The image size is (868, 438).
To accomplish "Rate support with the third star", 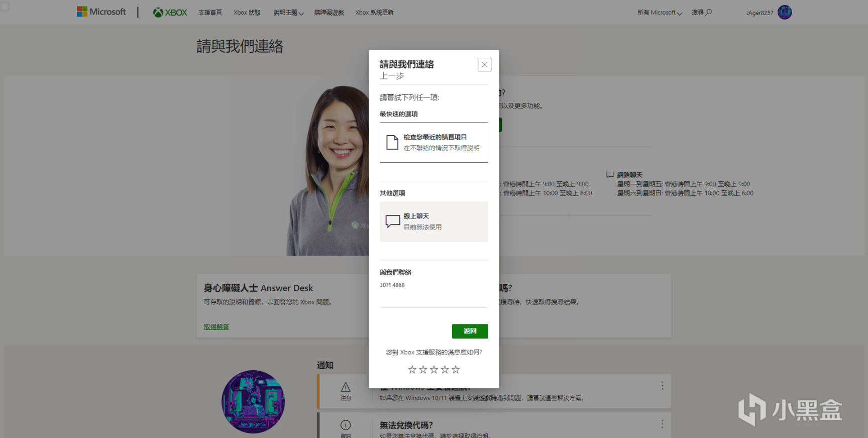I will (434, 370).
